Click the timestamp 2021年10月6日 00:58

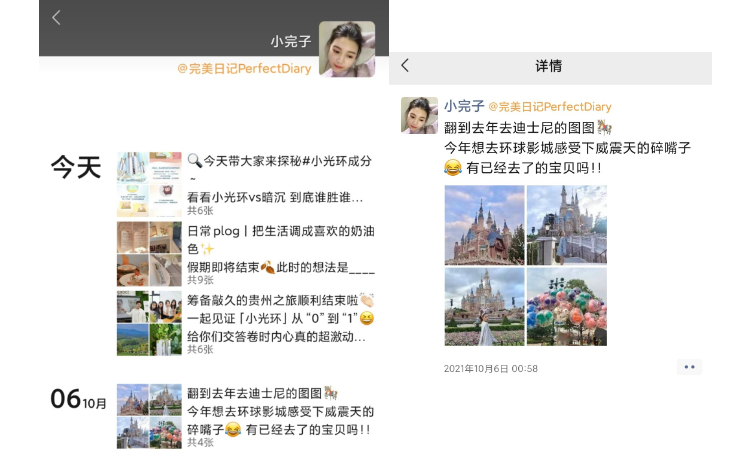(x=490, y=369)
